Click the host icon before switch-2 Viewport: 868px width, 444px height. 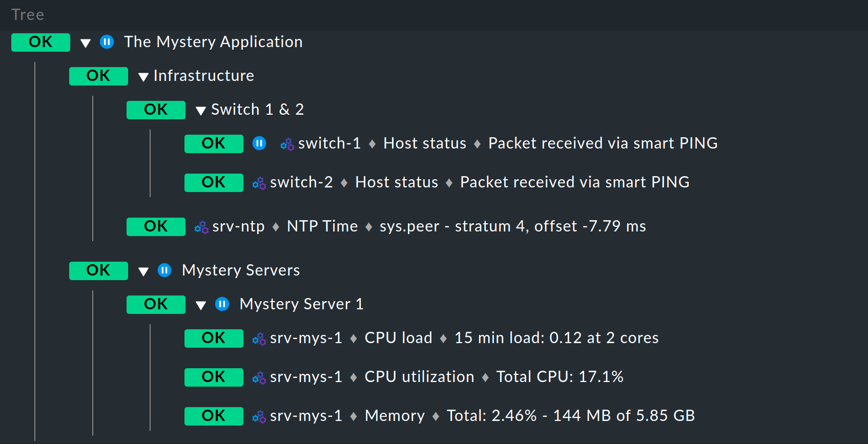tap(259, 183)
